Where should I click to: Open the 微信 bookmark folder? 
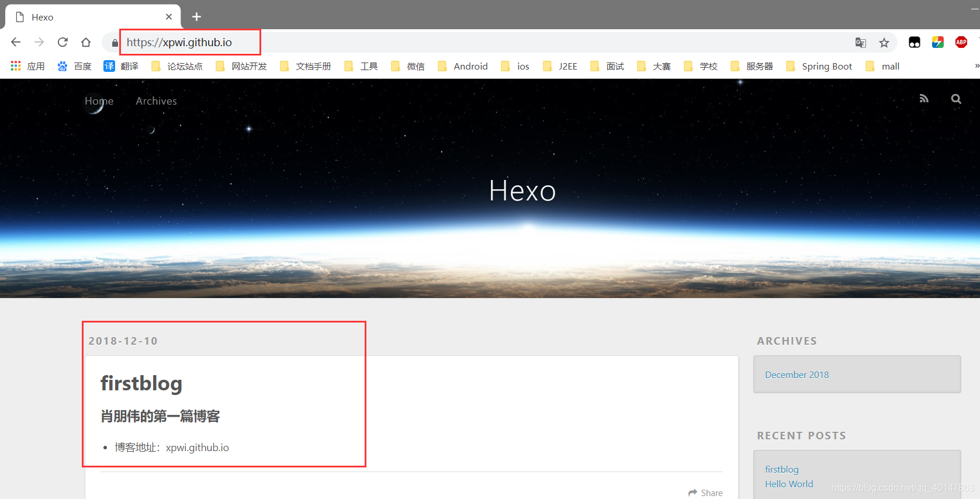pos(407,66)
